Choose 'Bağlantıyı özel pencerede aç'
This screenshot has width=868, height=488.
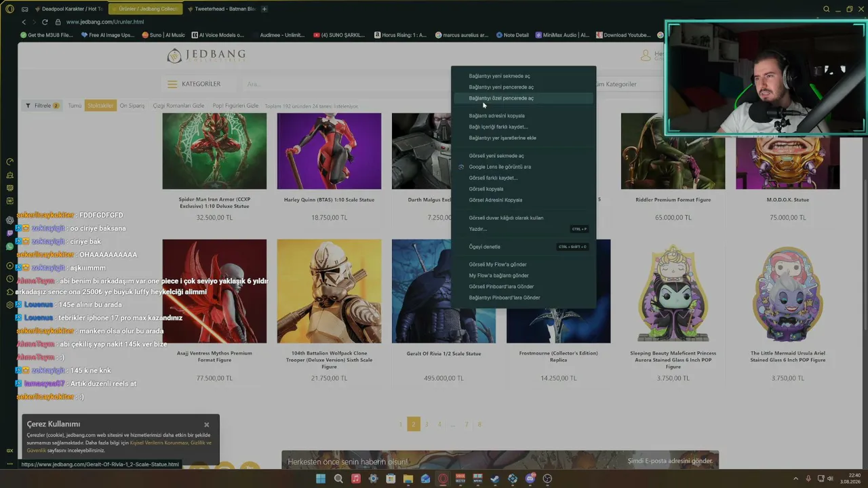pyautogui.click(x=524, y=98)
